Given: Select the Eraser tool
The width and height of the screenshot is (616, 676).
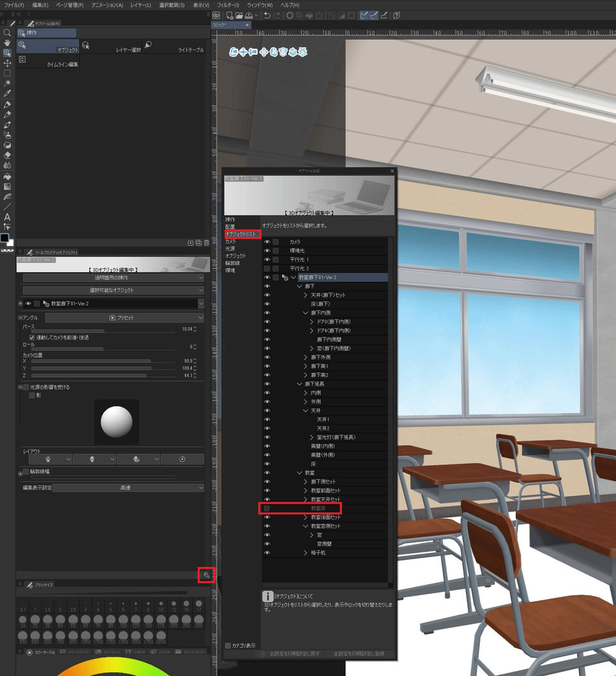Looking at the screenshot, I should click(x=7, y=155).
